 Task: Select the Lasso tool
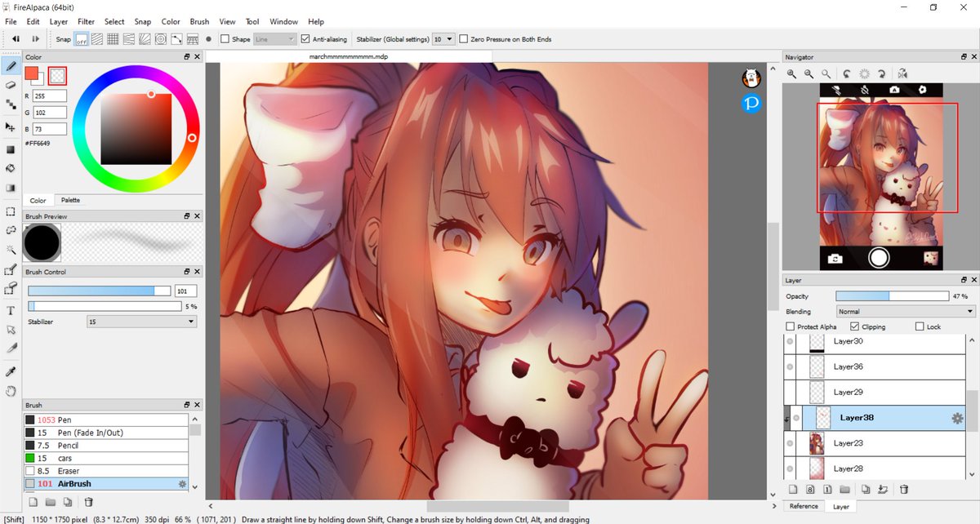point(11,231)
